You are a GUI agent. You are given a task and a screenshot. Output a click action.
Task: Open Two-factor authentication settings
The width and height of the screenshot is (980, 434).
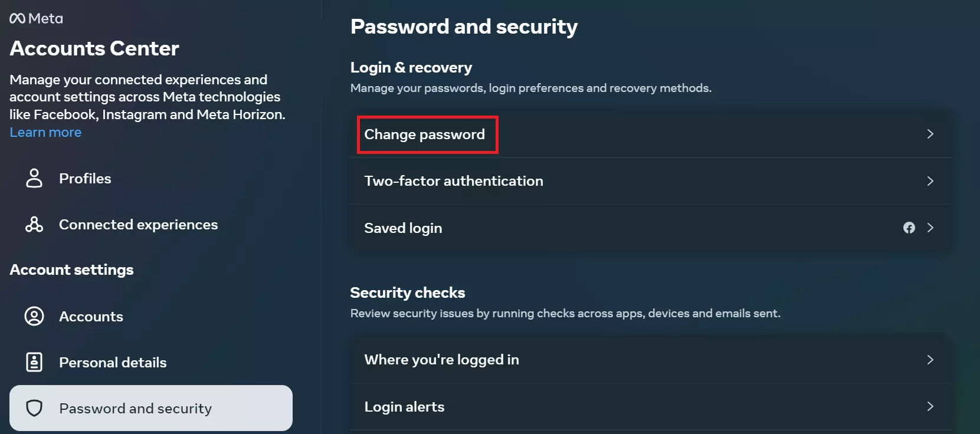pos(453,181)
